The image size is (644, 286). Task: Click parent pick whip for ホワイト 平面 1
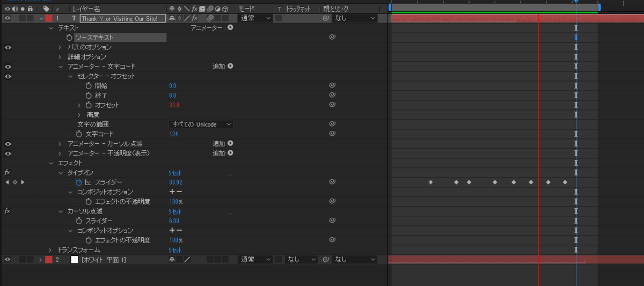pos(326,260)
